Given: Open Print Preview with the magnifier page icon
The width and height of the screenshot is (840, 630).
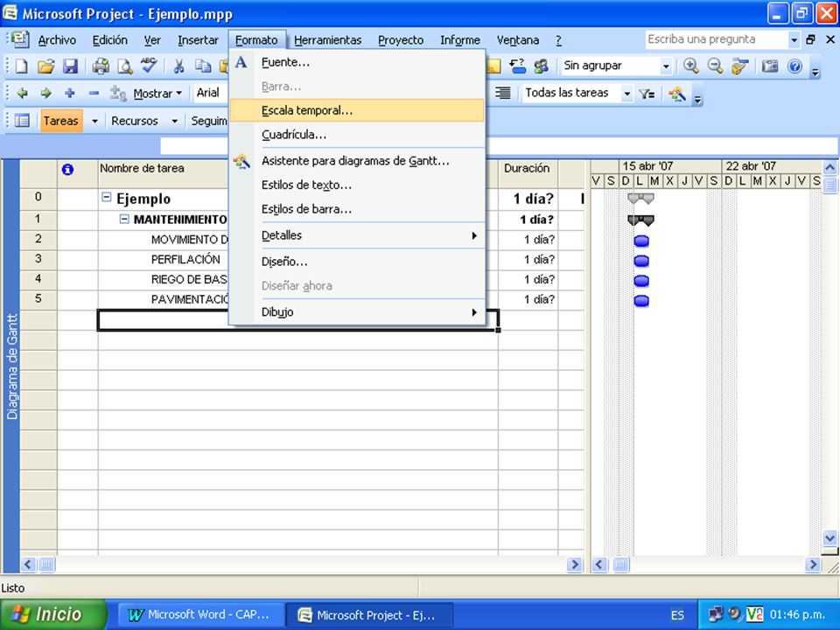Looking at the screenshot, I should [125, 66].
